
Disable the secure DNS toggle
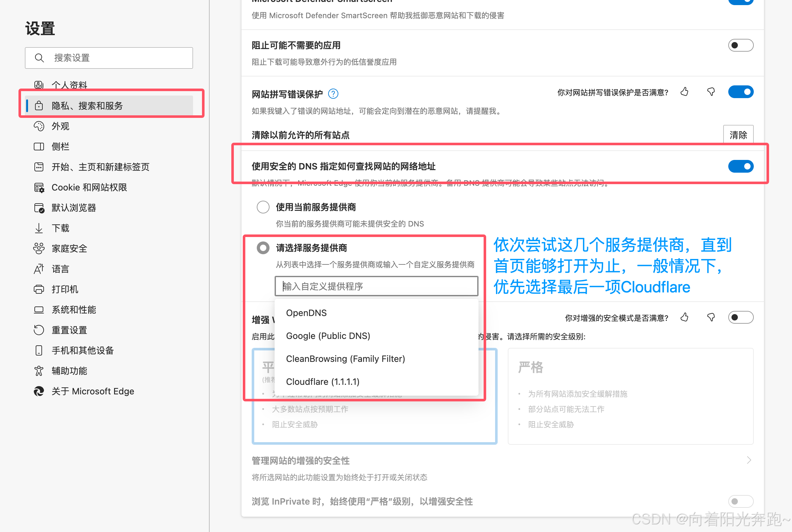[x=740, y=167]
